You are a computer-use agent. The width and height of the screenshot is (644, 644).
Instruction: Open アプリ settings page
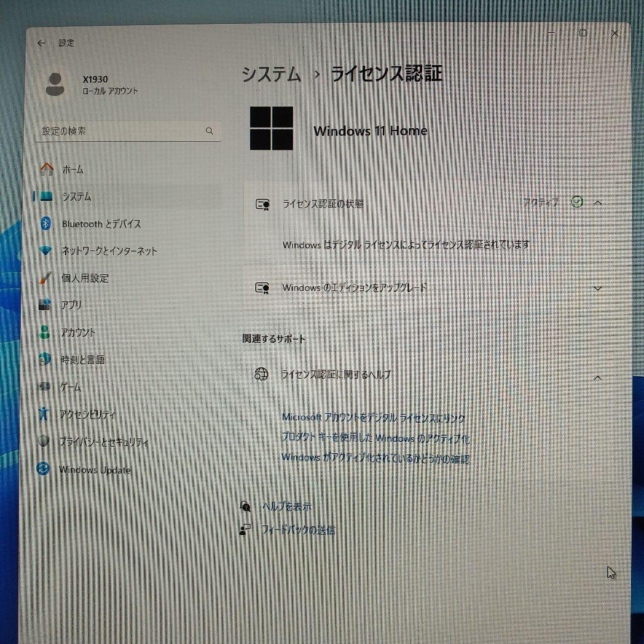coord(71,305)
